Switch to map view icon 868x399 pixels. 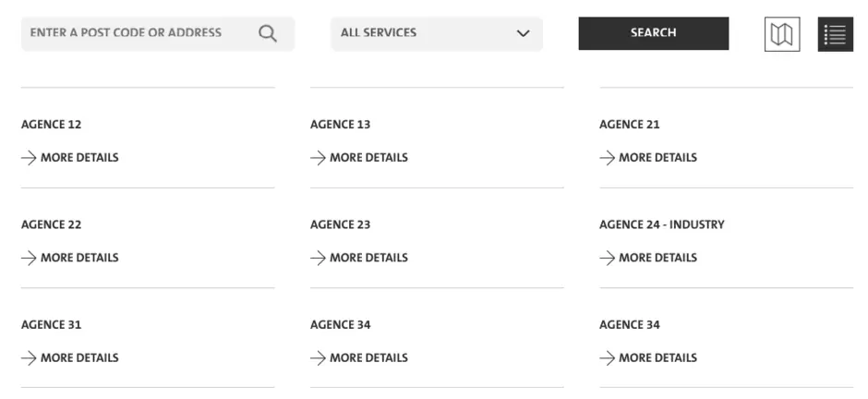(x=782, y=34)
